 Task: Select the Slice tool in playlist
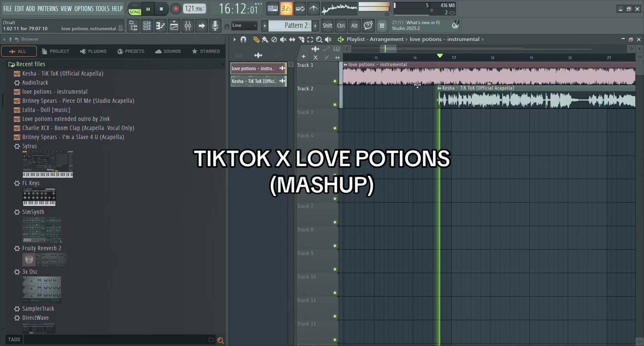pos(301,40)
